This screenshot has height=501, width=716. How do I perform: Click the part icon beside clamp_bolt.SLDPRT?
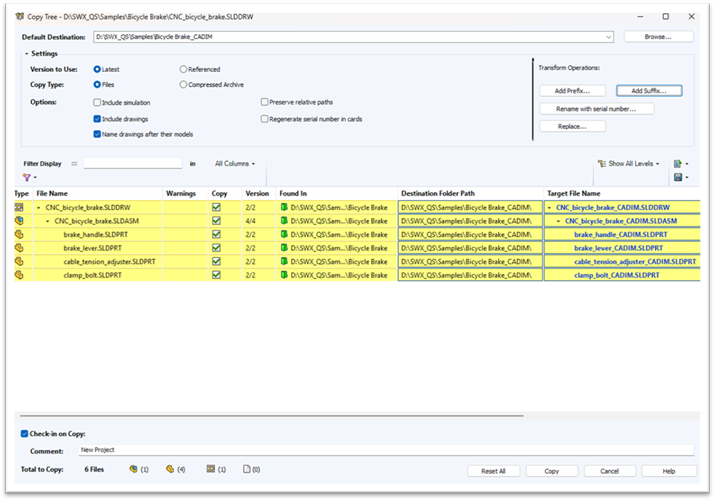tap(19, 275)
